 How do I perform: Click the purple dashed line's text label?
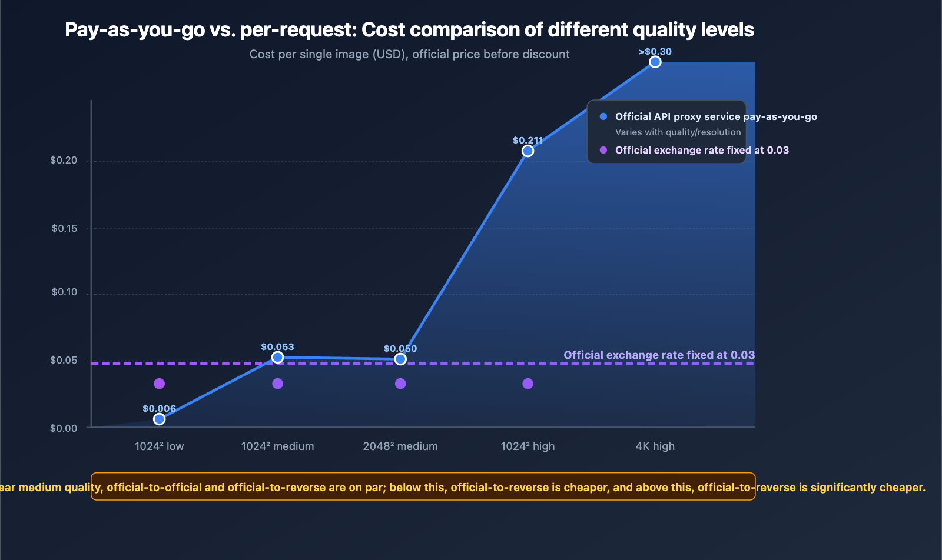[659, 355]
